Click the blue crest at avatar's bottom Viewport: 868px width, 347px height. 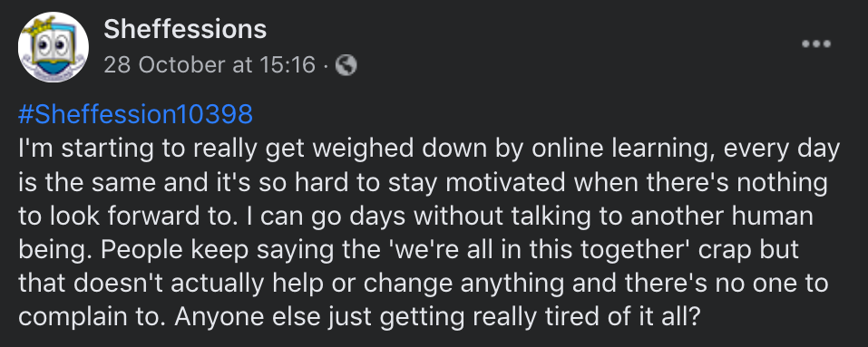click(53, 70)
